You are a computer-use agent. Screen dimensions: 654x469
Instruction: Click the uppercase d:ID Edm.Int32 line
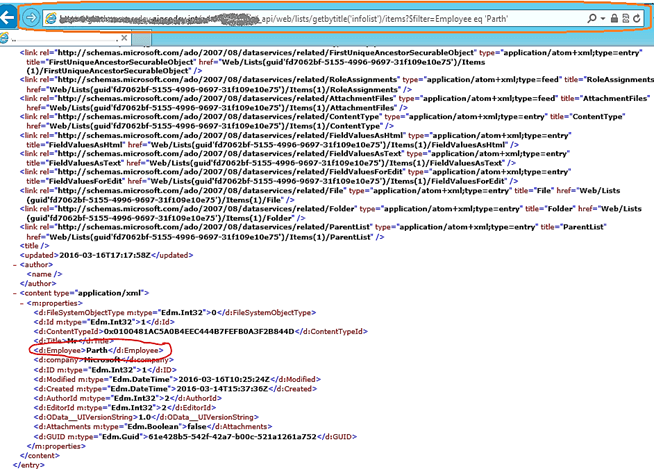tap(106, 370)
